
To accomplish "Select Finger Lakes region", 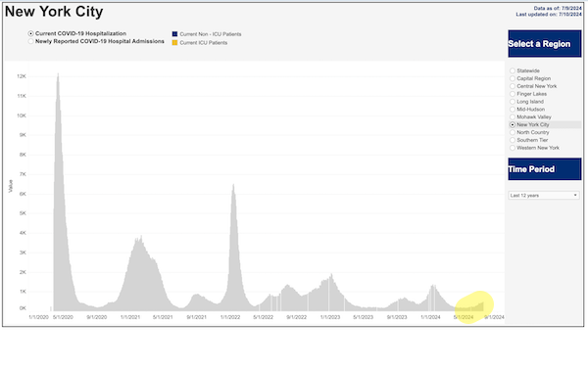I will 513,94.
